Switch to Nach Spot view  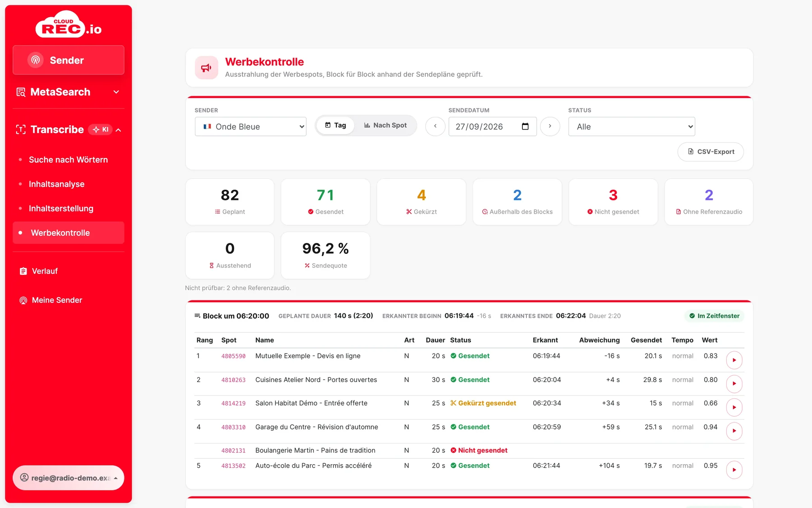385,126
